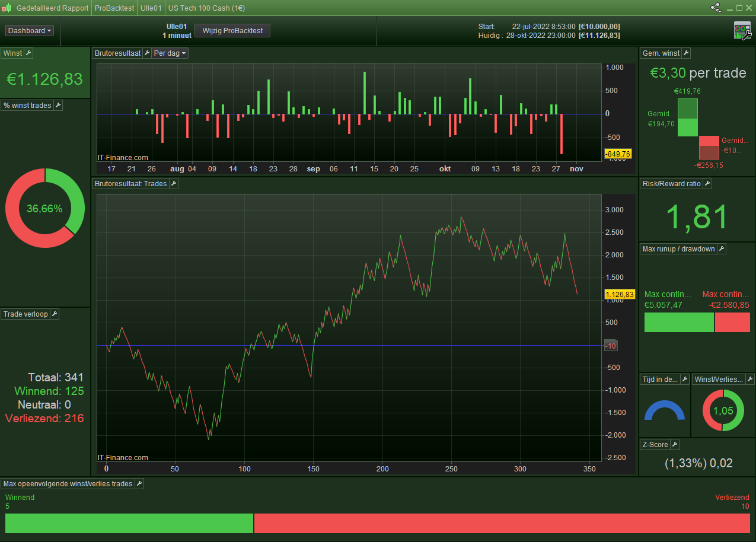Click wrench icon next to Winst panel
Image resolution: width=756 pixels, height=542 pixels.
coord(28,53)
